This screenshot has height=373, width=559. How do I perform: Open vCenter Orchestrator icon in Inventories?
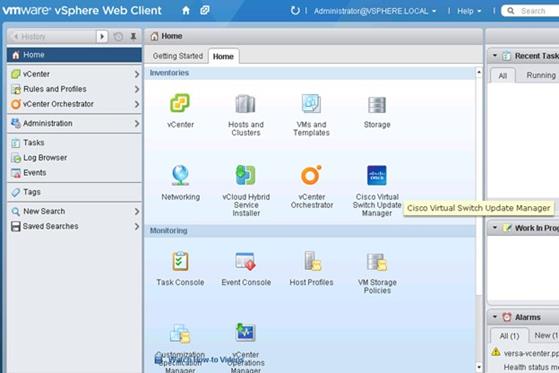(x=311, y=175)
